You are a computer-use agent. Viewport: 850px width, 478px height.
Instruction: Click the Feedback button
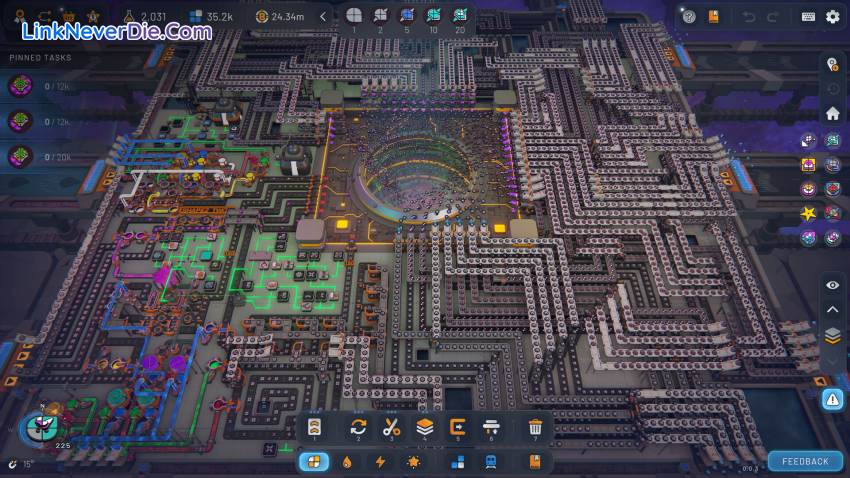point(805,461)
